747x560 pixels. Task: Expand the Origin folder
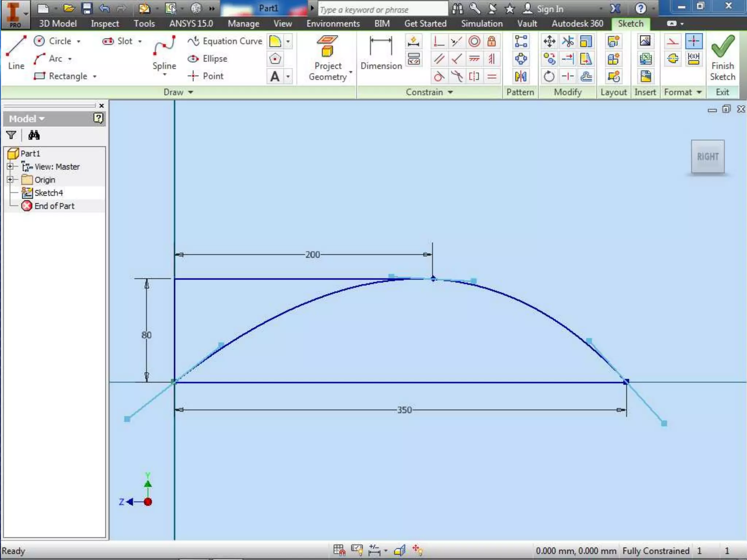click(x=10, y=180)
